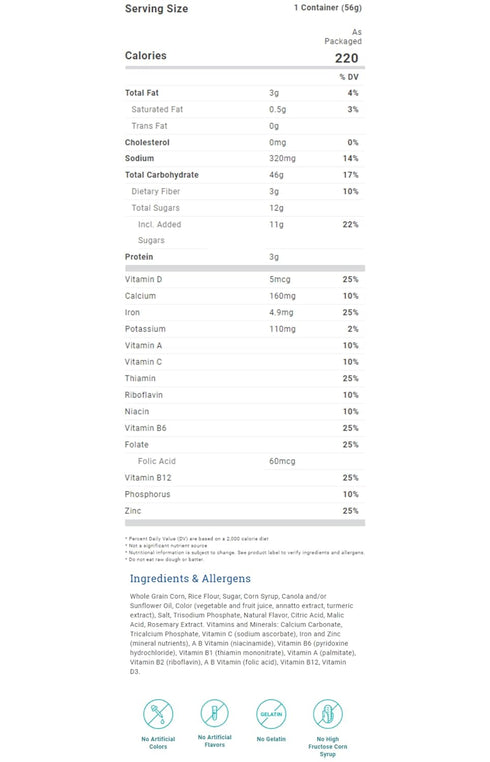The height and width of the screenshot is (762, 490).
Task: Select the No Gelatin label text
Action: point(271,739)
